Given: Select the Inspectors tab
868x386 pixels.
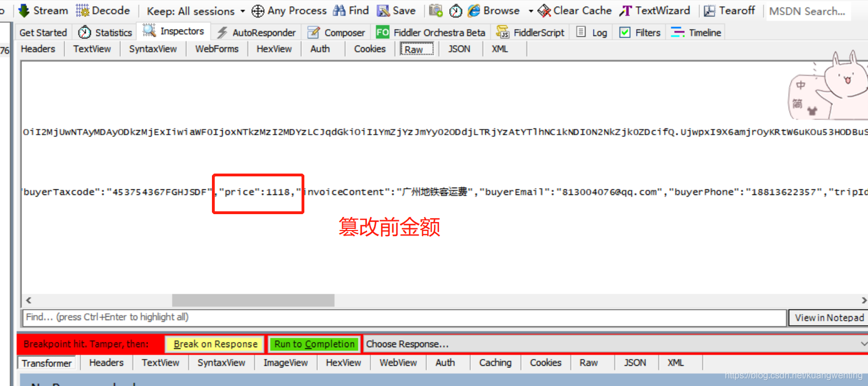Looking at the screenshot, I should 174,32.
